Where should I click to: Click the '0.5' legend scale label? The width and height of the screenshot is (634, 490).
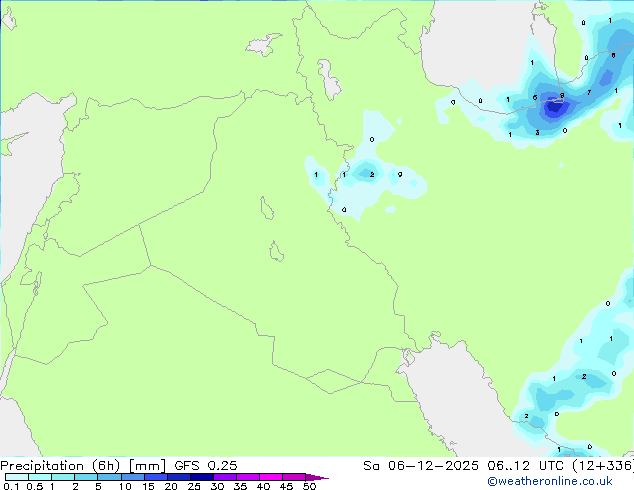tap(35, 486)
